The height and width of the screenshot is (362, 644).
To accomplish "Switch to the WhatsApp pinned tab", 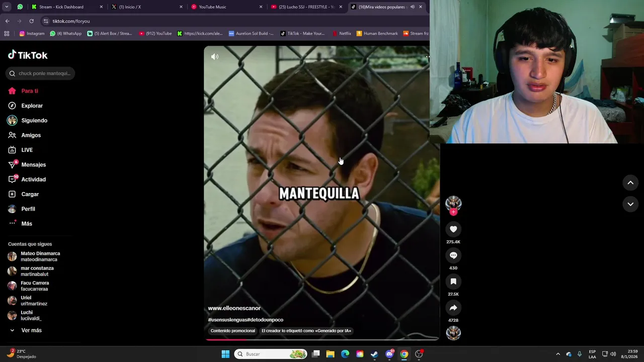I will pyautogui.click(x=20, y=7).
